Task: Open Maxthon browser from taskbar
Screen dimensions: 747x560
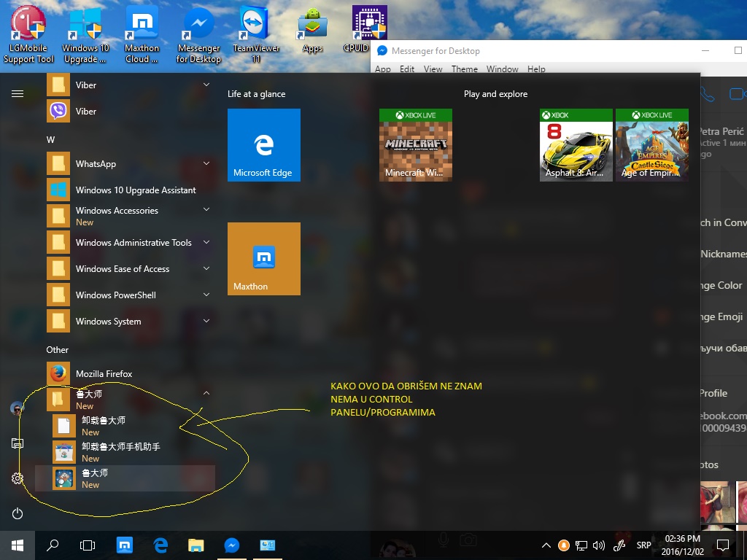Action: point(124,545)
